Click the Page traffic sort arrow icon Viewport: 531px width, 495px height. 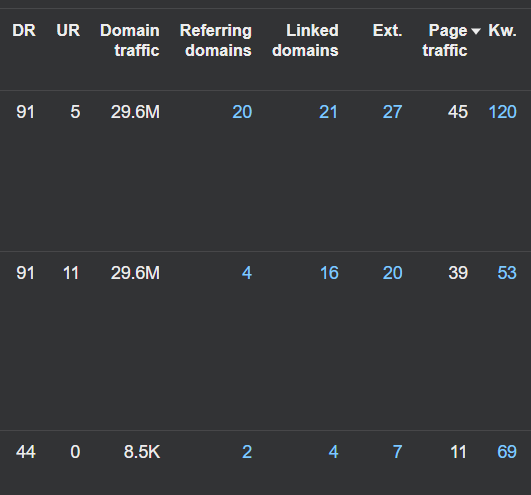click(x=476, y=31)
